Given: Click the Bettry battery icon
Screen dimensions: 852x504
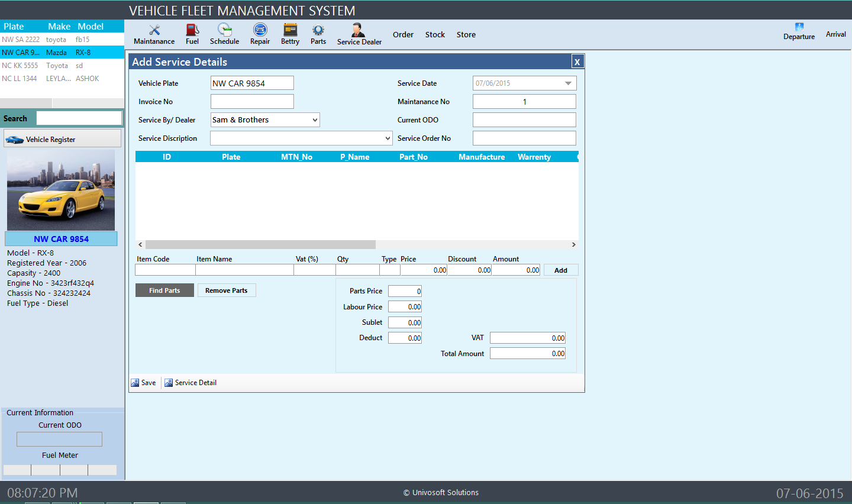Looking at the screenshot, I should pyautogui.click(x=290, y=30).
